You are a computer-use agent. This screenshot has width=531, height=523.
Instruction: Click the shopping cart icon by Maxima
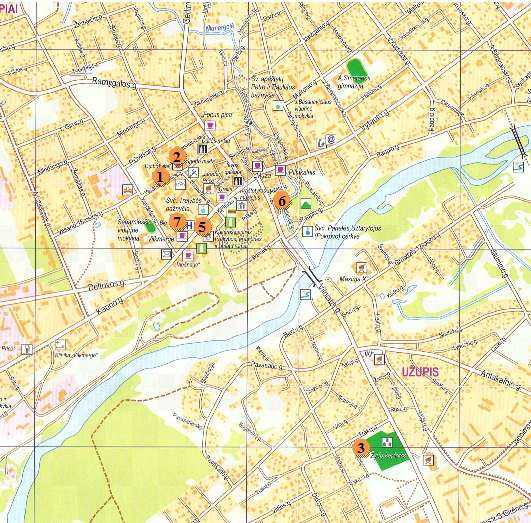tap(361, 268)
